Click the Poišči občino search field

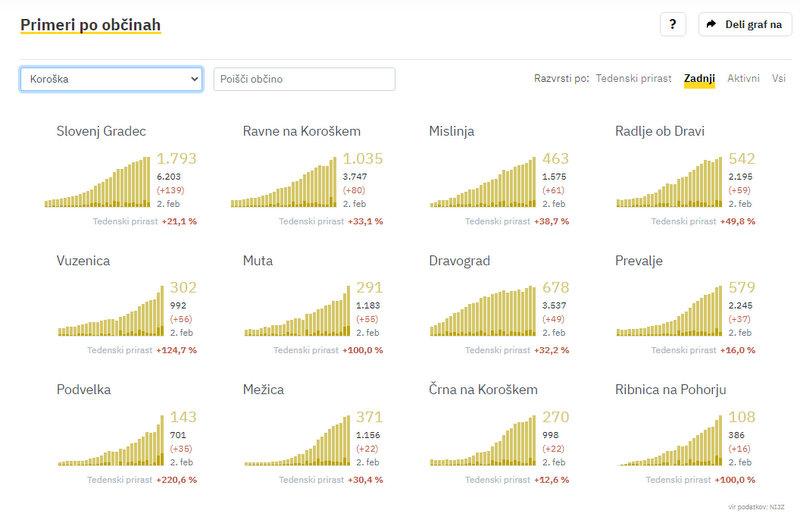click(x=304, y=79)
